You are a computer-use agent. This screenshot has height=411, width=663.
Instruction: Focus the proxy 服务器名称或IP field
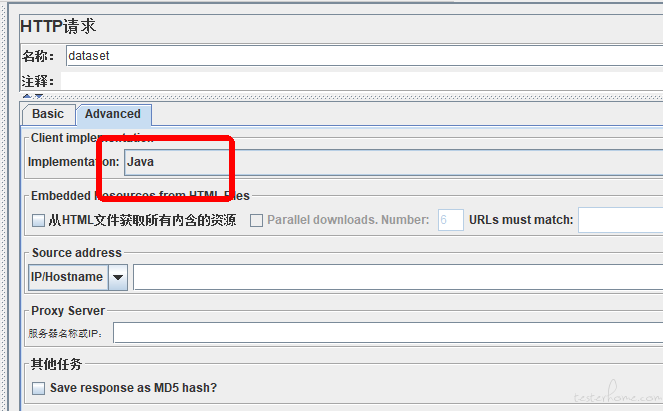(x=388, y=333)
